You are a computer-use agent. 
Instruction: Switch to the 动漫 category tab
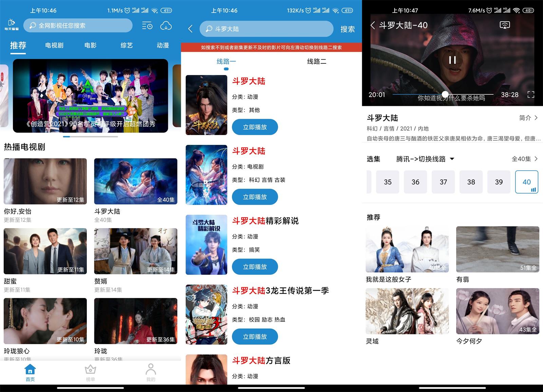coord(162,45)
